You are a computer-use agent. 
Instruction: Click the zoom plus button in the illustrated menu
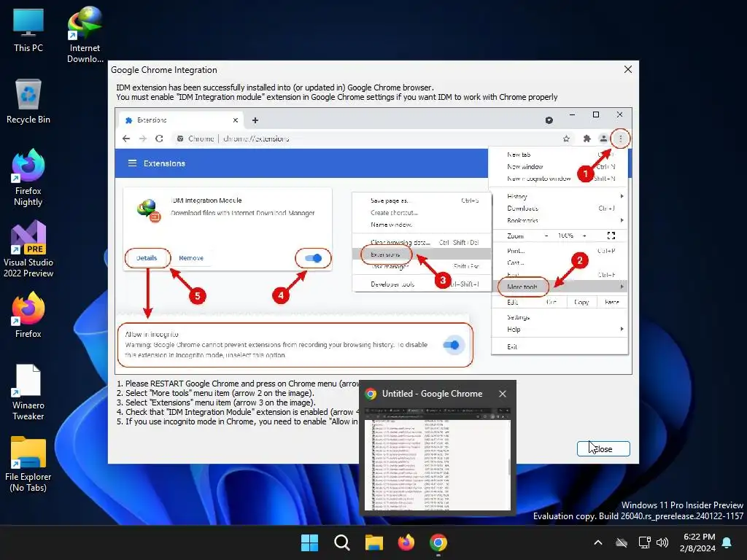click(x=584, y=236)
